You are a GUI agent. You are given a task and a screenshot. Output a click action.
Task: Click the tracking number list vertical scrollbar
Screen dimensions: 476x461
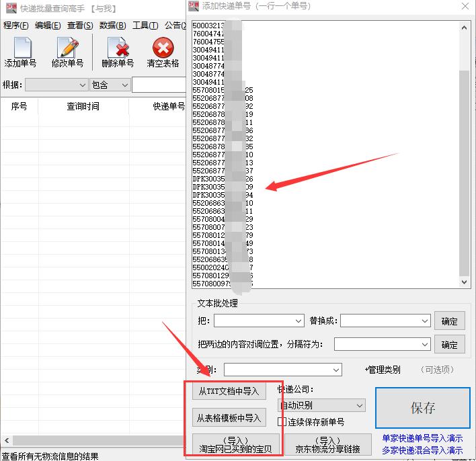pos(465,168)
